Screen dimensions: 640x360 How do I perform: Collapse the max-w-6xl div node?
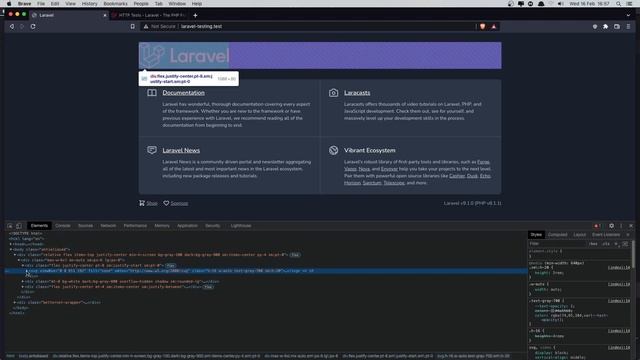click(x=19, y=260)
